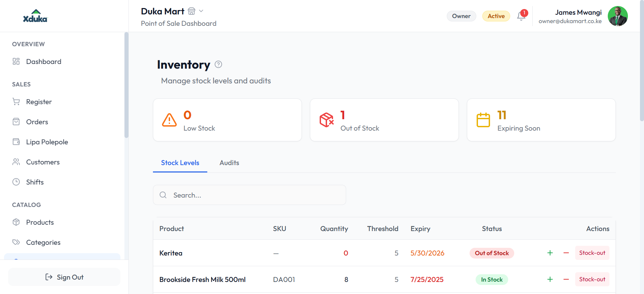
Task: Click the Sign Out button
Action: coord(64,277)
